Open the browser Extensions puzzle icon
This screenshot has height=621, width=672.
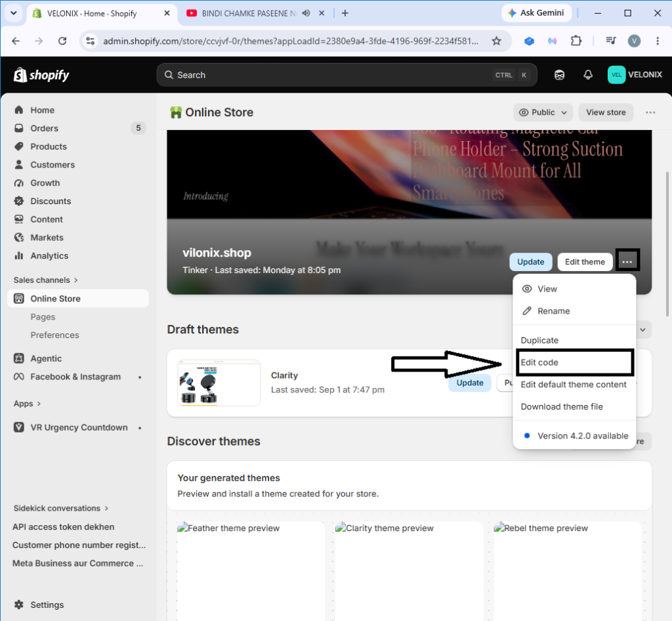click(576, 41)
